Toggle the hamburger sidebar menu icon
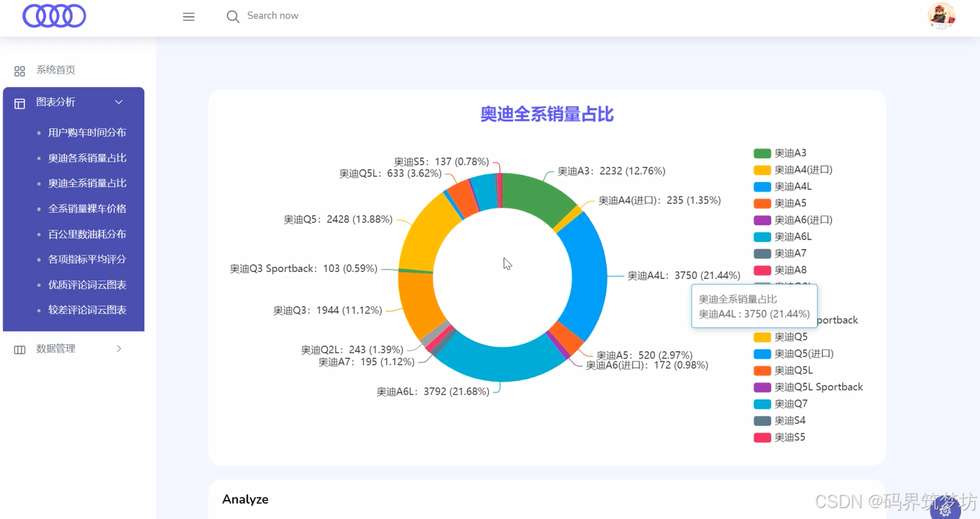This screenshot has width=980, height=519. (188, 16)
